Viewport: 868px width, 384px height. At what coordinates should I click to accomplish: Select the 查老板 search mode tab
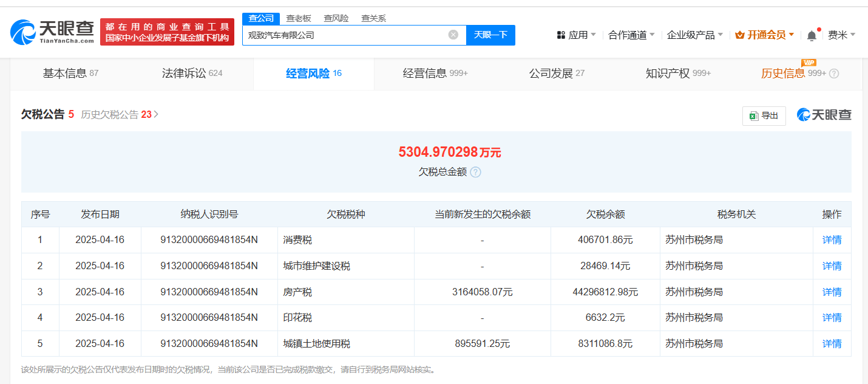click(x=298, y=18)
